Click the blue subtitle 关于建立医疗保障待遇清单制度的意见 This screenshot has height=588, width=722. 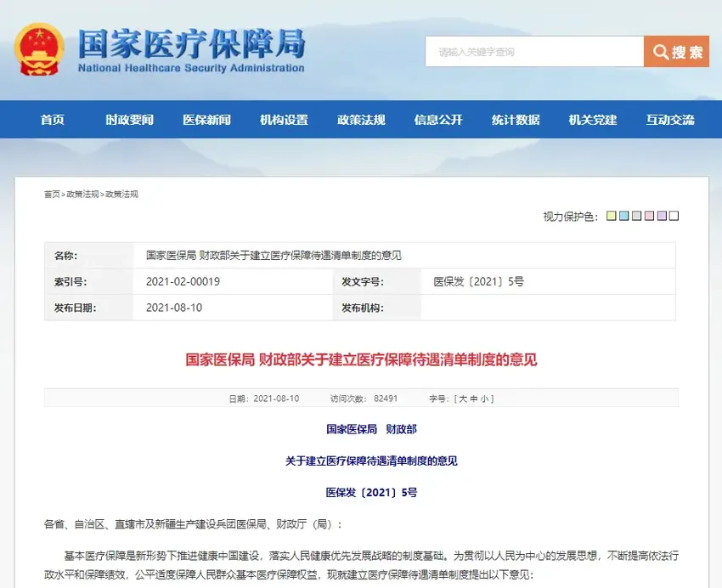pyautogui.click(x=371, y=461)
